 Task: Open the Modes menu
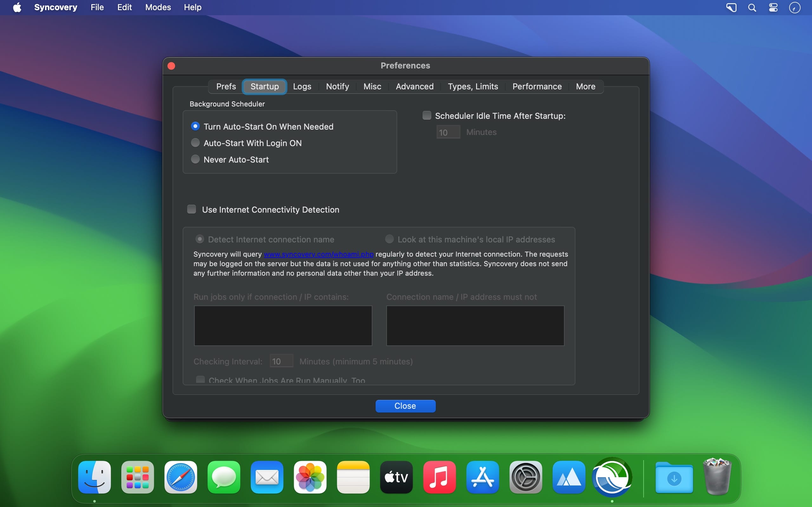point(158,7)
